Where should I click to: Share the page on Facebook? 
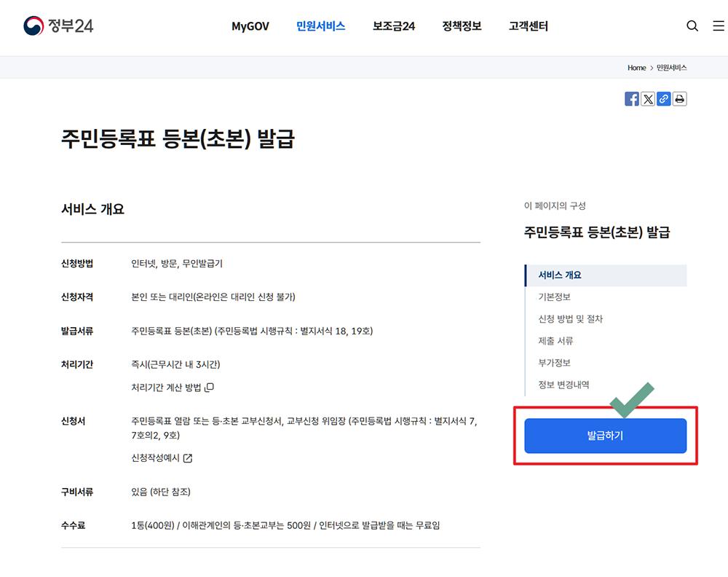tap(631, 98)
